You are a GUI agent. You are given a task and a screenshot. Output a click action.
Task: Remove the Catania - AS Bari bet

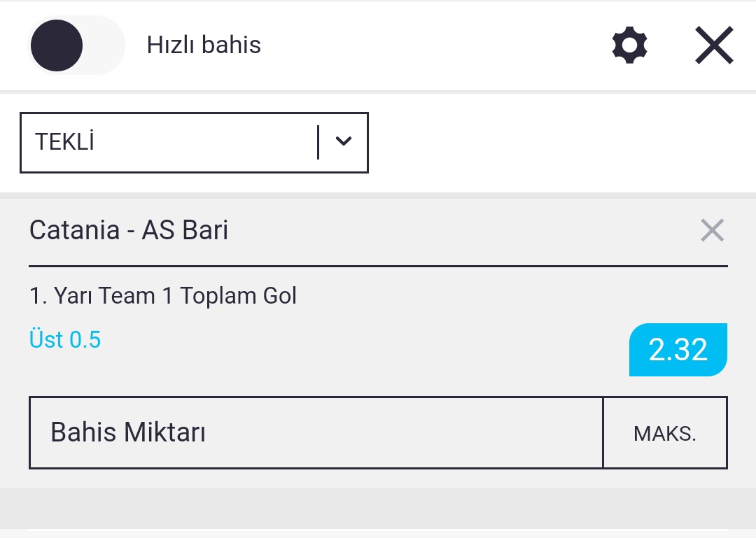(712, 230)
